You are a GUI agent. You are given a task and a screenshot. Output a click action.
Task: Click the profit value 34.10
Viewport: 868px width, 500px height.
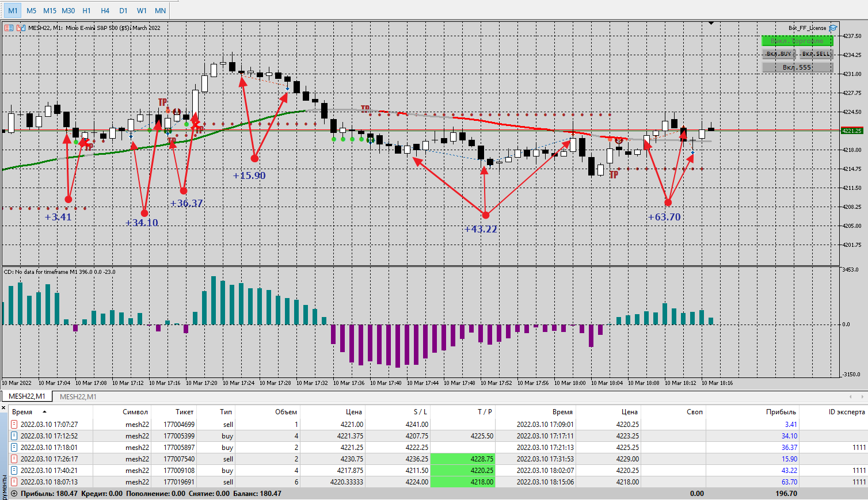pyautogui.click(x=789, y=436)
